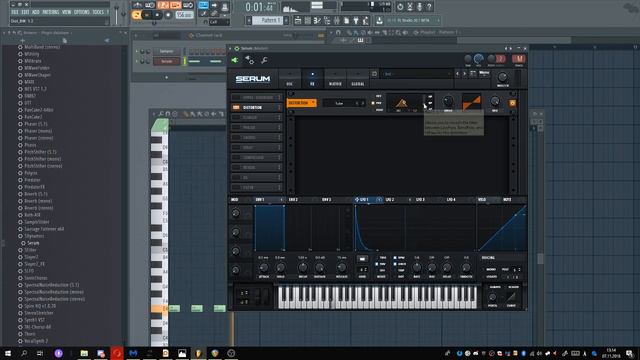Open the FILE menu

click(x=15, y=12)
